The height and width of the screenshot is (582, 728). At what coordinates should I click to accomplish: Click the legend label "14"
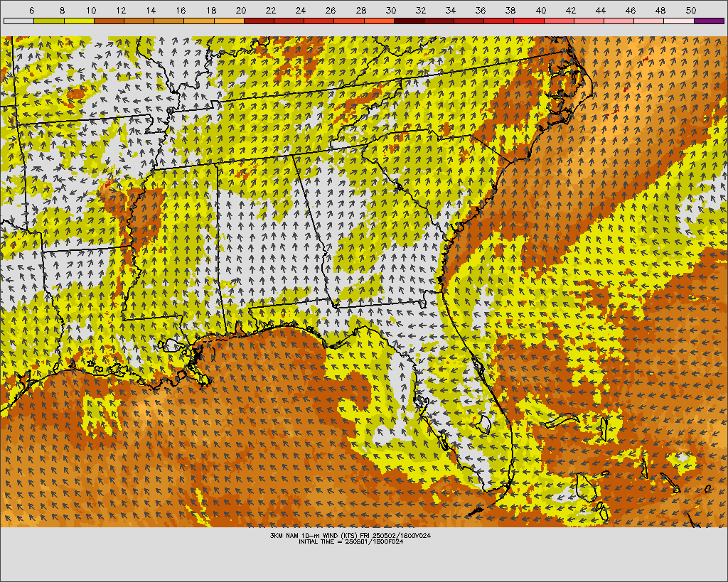point(151,10)
